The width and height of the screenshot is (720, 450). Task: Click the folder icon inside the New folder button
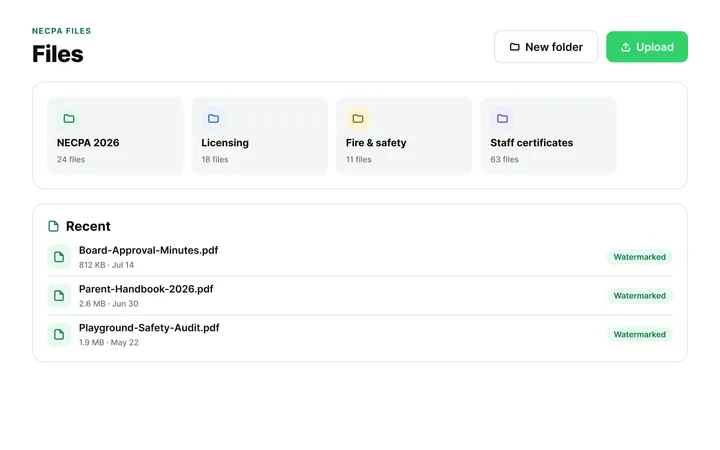click(x=515, y=47)
